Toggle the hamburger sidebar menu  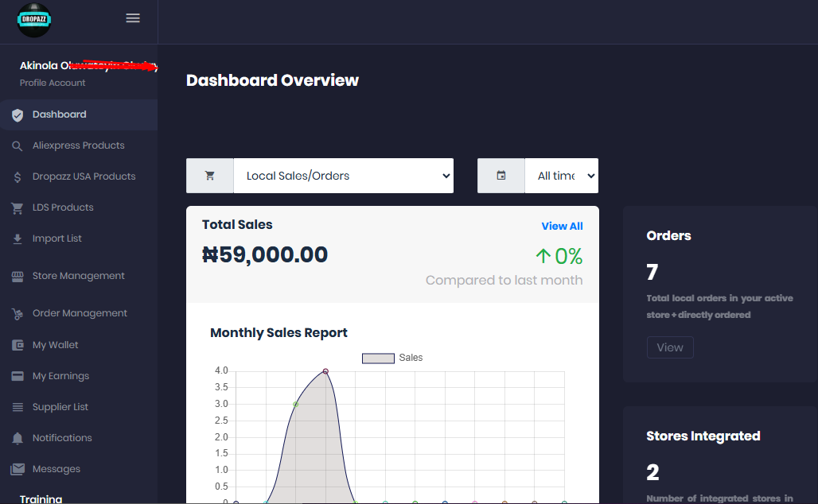(x=133, y=18)
